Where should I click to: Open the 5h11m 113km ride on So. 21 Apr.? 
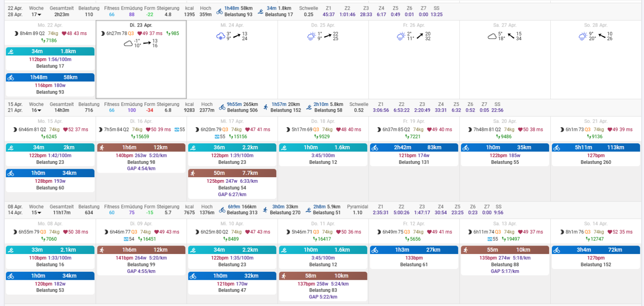596,148
